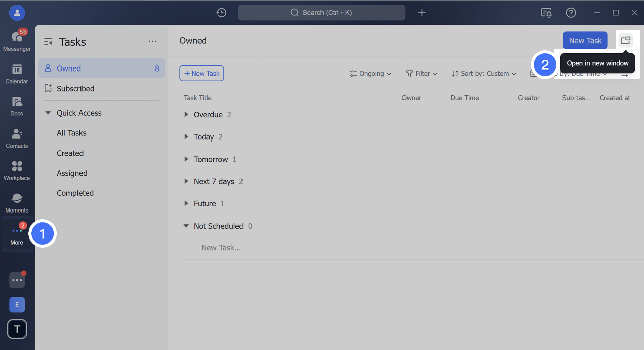Select All Tasks under Quick Access
The width and height of the screenshot is (644, 350).
[71, 133]
